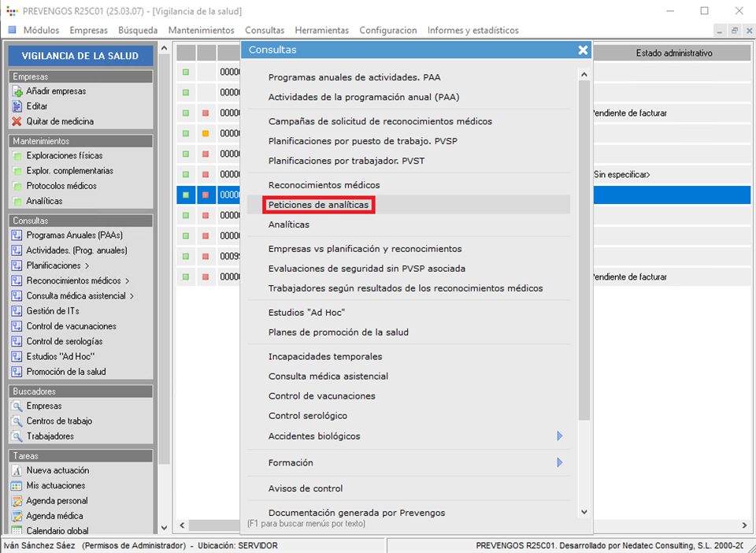Click Trabajadores link in Buscadores

click(50, 436)
